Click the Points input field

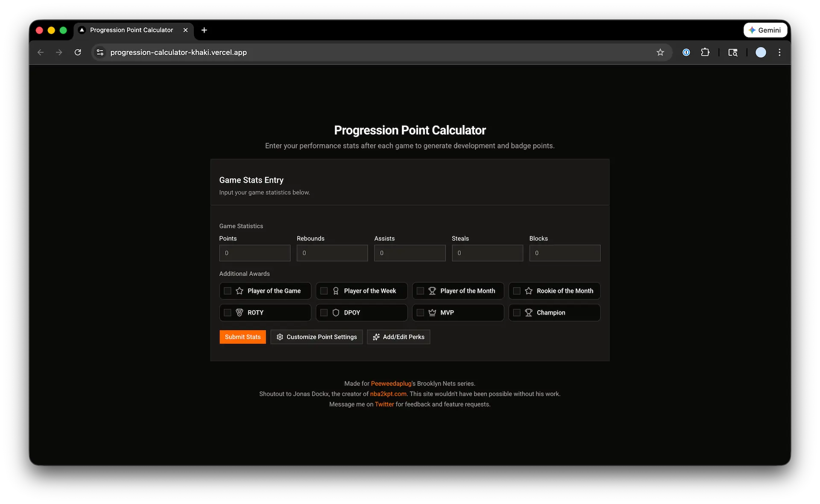255,253
